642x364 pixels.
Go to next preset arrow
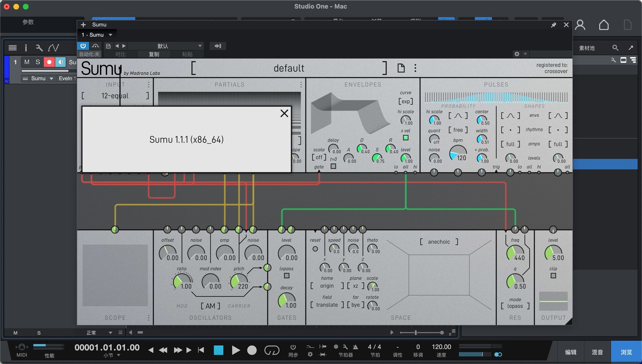[124, 46]
